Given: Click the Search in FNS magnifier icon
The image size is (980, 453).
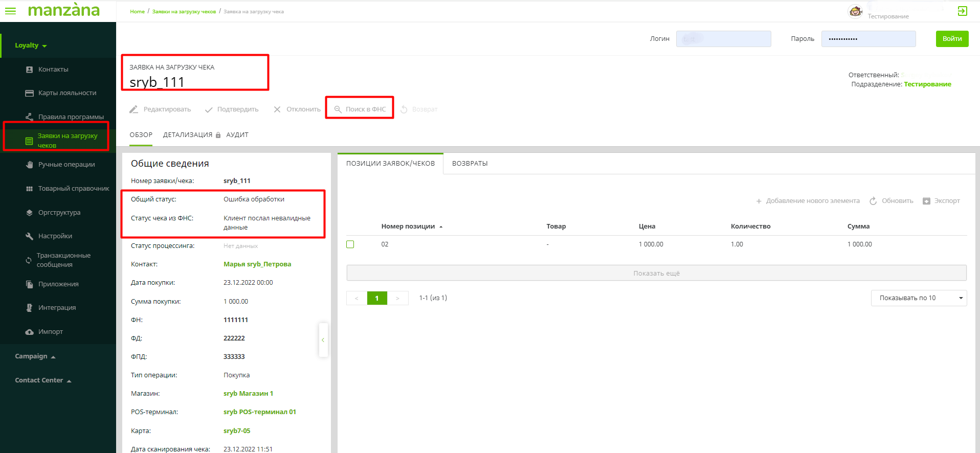Looking at the screenshot, I should [x=338, y=109].
